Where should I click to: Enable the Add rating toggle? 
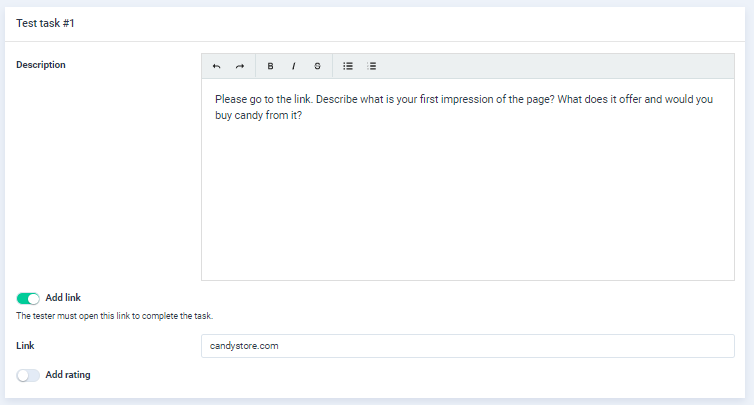(28, 375)
